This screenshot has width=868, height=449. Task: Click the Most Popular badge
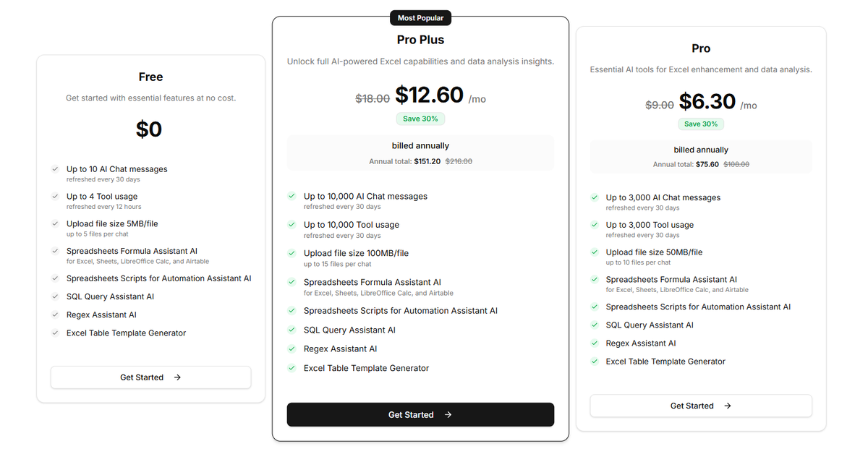point(420,17)
